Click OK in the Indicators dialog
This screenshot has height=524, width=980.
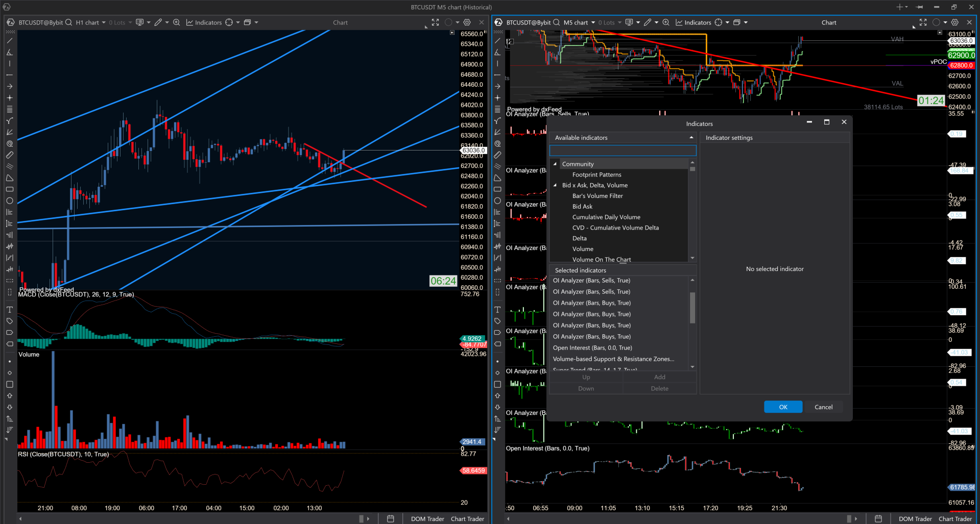pyautogui.click(x=782, y=407)
